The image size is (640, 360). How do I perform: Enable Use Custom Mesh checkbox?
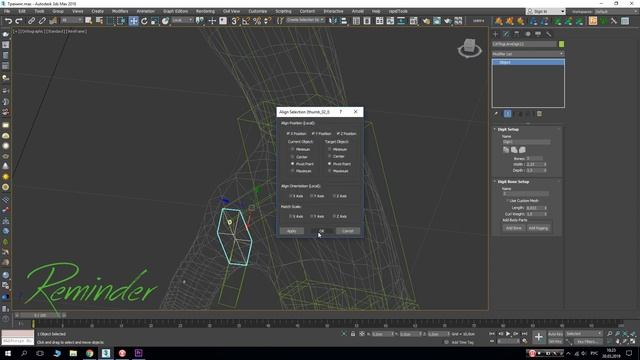(x=507, y=201)
